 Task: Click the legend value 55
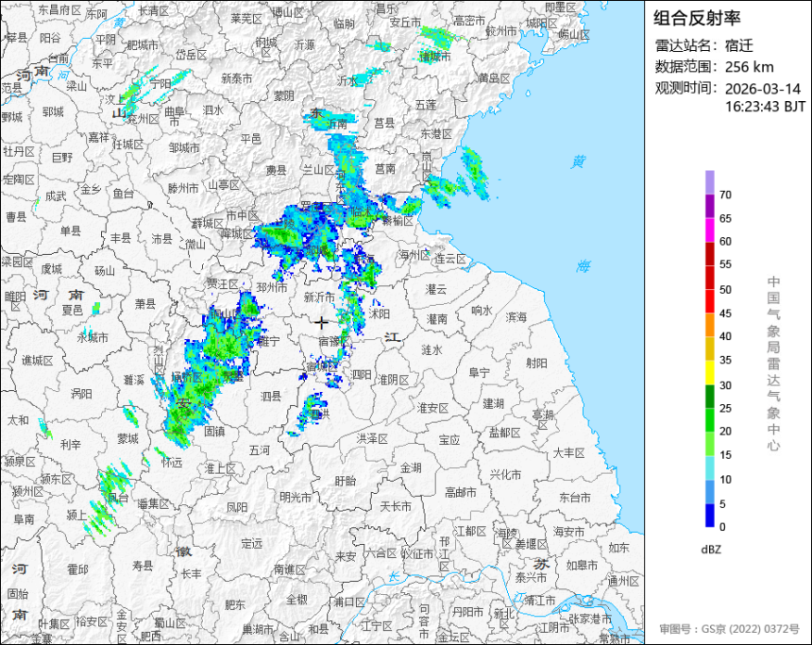[725, 264]
